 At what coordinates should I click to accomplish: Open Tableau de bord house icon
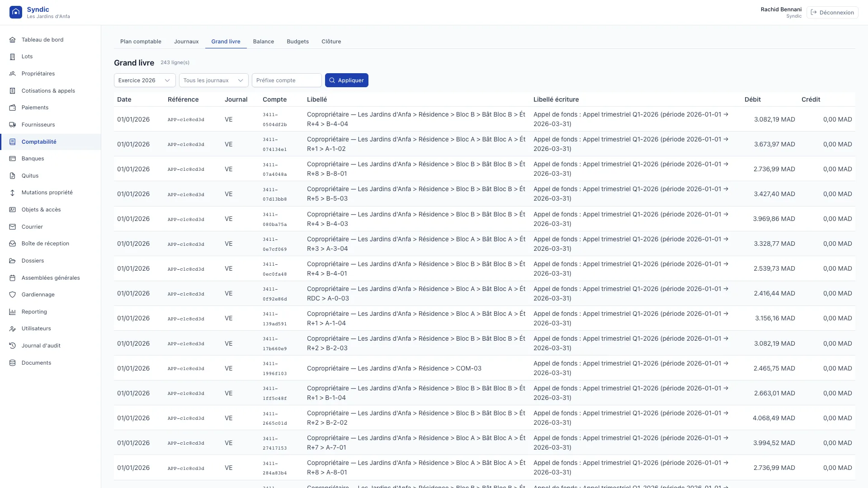click(13, 40)
